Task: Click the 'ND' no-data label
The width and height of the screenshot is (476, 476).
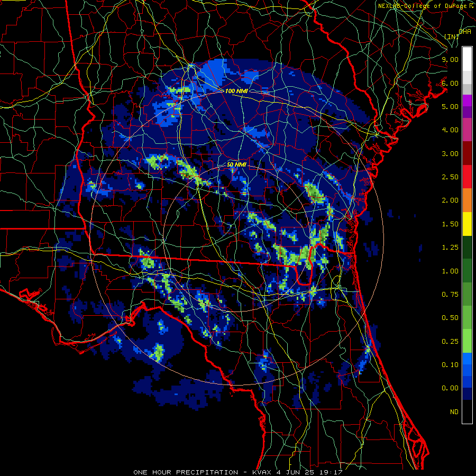Action: [x=454, y=412]
